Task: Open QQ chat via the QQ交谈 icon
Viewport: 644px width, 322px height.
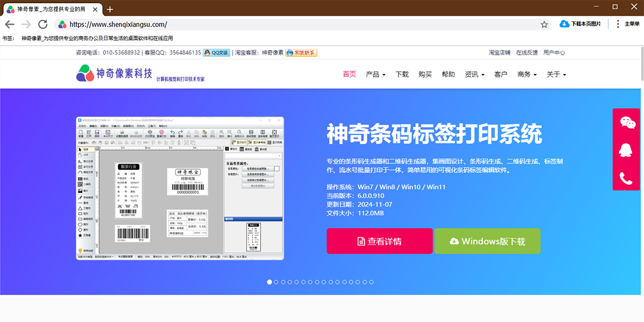Action: click(217, 52)
